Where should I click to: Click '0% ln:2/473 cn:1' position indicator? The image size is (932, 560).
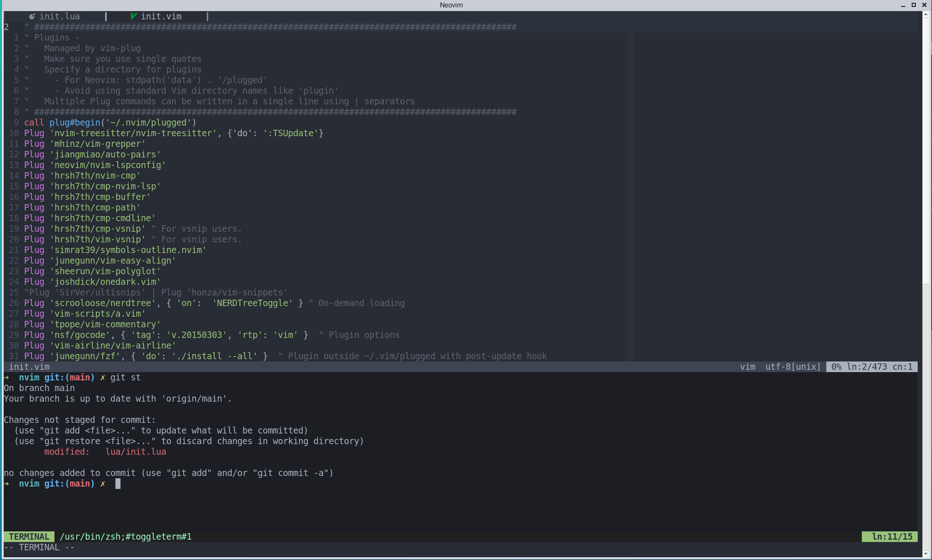pyautogui.click(x=872, y=367)
